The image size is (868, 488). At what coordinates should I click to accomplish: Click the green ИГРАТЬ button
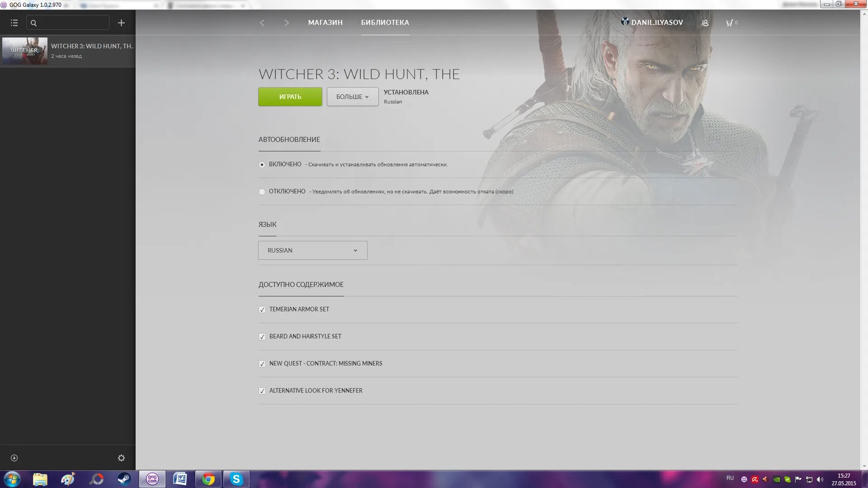(290, 97)
